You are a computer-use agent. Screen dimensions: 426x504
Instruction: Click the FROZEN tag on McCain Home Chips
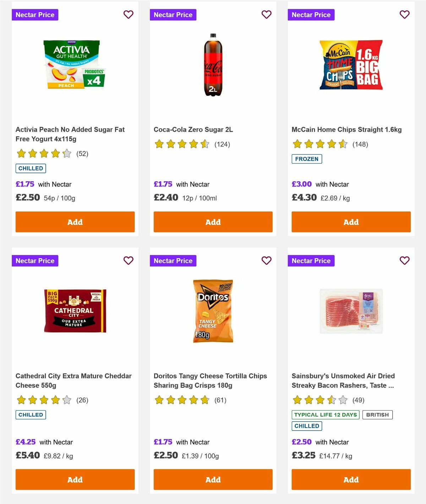pyautogui.click(x=307, y=159)
